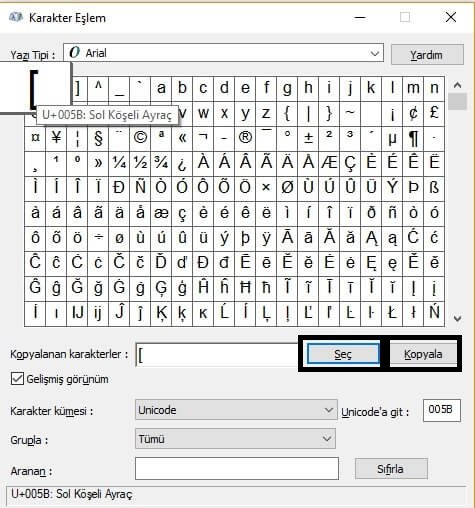
Task: Select the Ł capital L with stroke
Action: click(392, 313)
